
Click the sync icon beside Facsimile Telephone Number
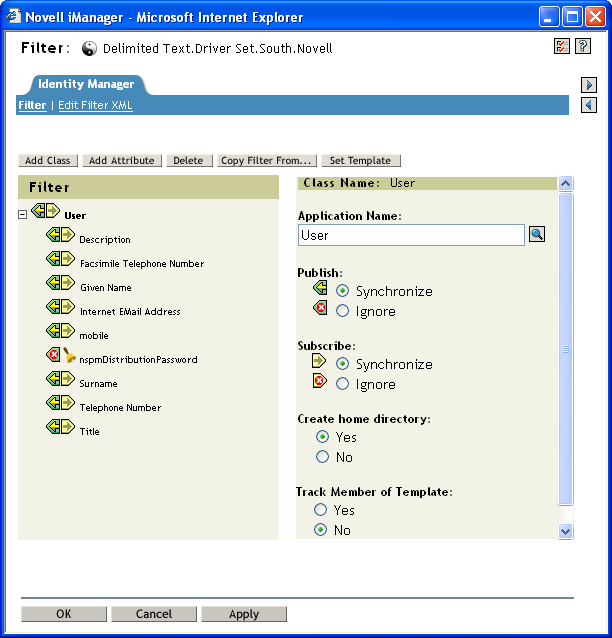pyautogui.click(x=60, y=259)
